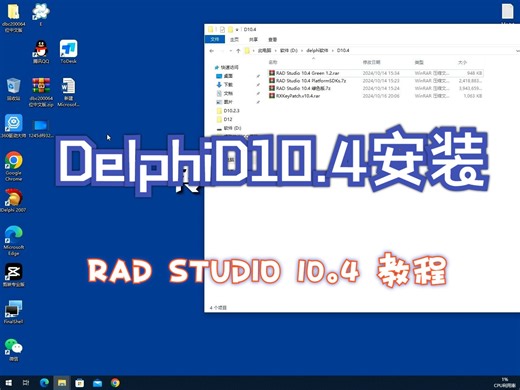This screenshot has width=520, height=390.
Task: Click delphi软件 in the address breadcrumb
Action: tap(317, 50)
